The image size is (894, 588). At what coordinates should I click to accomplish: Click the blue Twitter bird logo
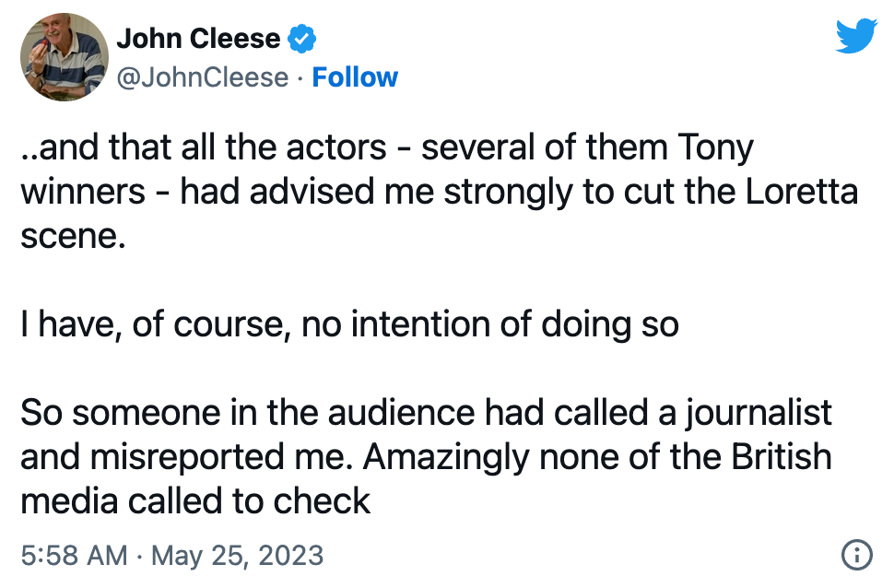856,36
